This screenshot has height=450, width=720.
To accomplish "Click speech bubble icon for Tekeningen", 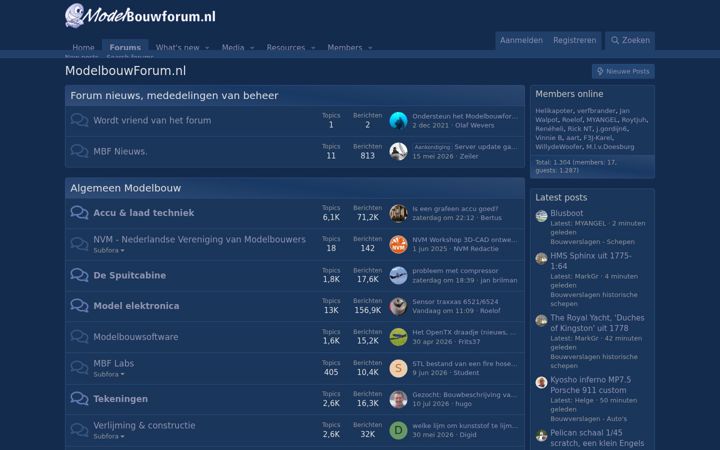I will tap(79, 399).
